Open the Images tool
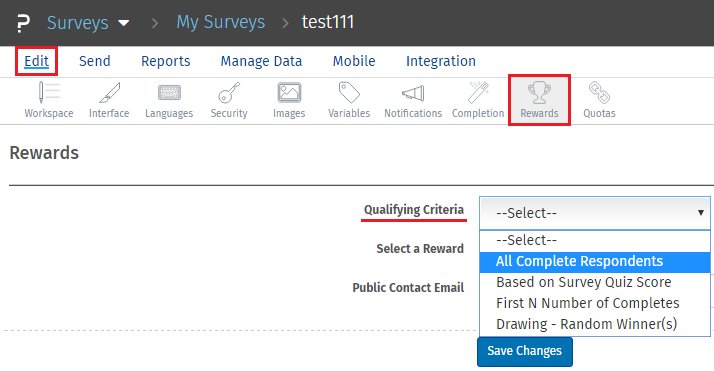This screenshot has width=714, height=371. coord(289,100)
